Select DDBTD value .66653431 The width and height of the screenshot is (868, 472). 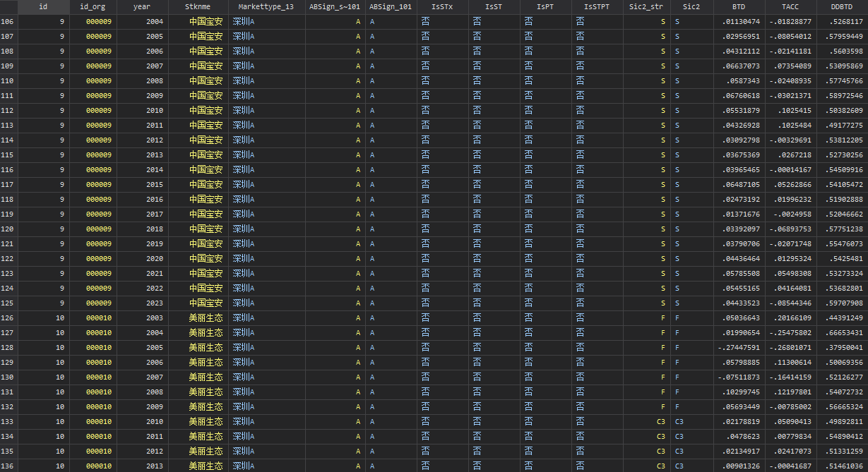coord(842,333)
